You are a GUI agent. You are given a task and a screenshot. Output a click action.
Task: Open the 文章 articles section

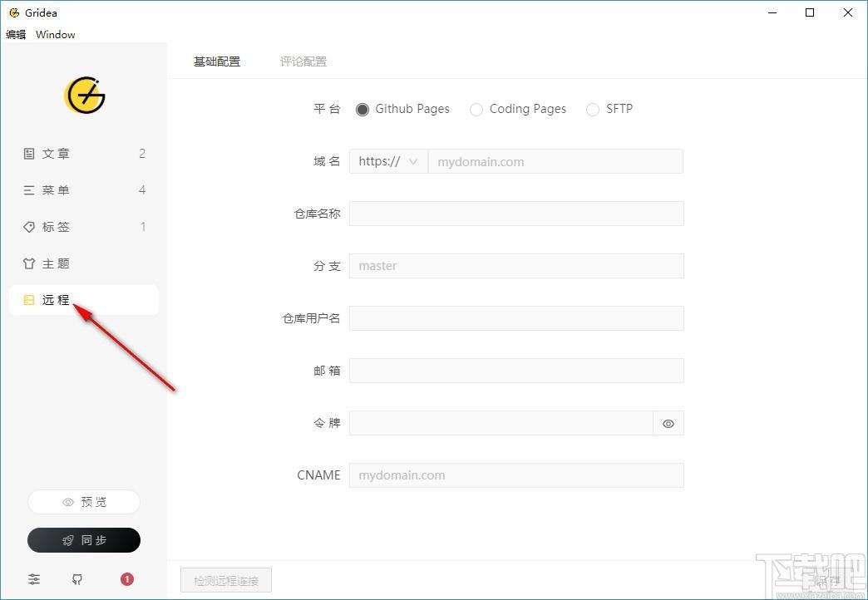pyautogui.click(x=84, y=153)
